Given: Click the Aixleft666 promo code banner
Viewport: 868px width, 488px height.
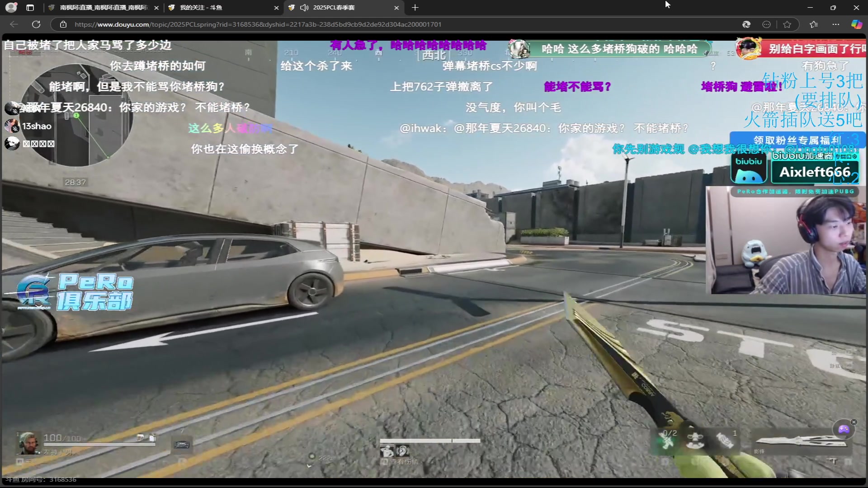Looking at the screenshot, I should [815, 172].
